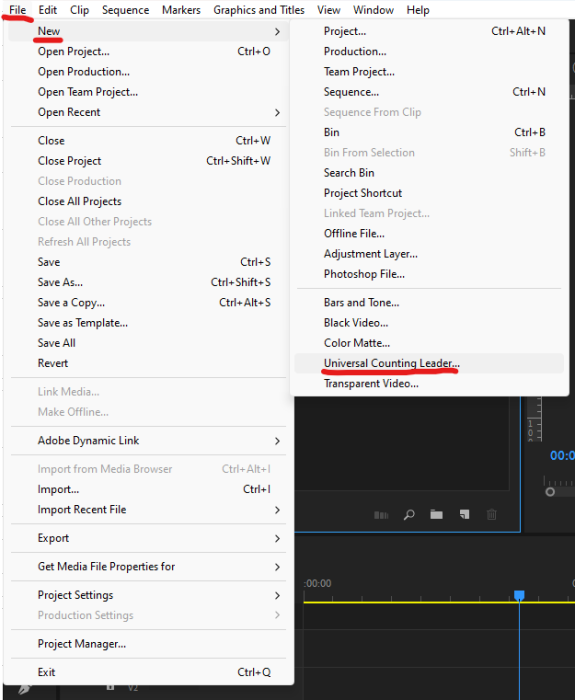
Task: Expand the New submenu
Action: pyautogui.click(x=148, y=31)
